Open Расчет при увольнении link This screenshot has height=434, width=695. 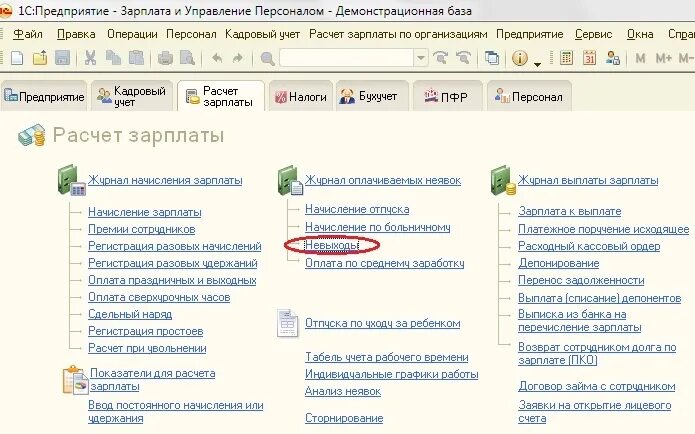(x=147, y=348)
